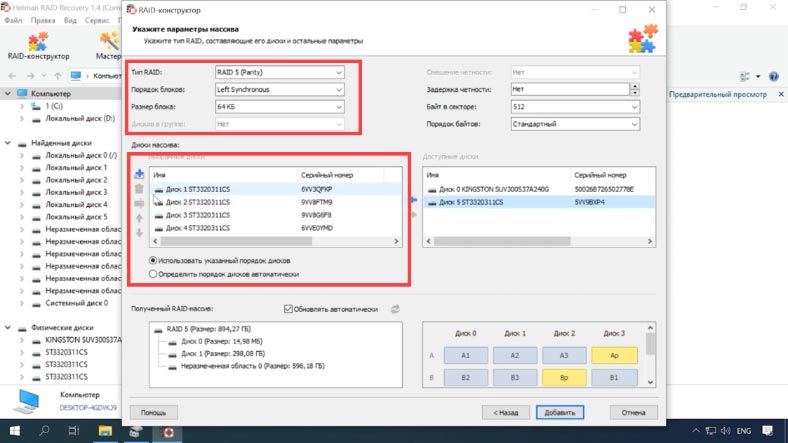Click the add disk icon beside the array list
This screenshot has width=788, height=443.
pyautogui.click(x=139, y=174)
